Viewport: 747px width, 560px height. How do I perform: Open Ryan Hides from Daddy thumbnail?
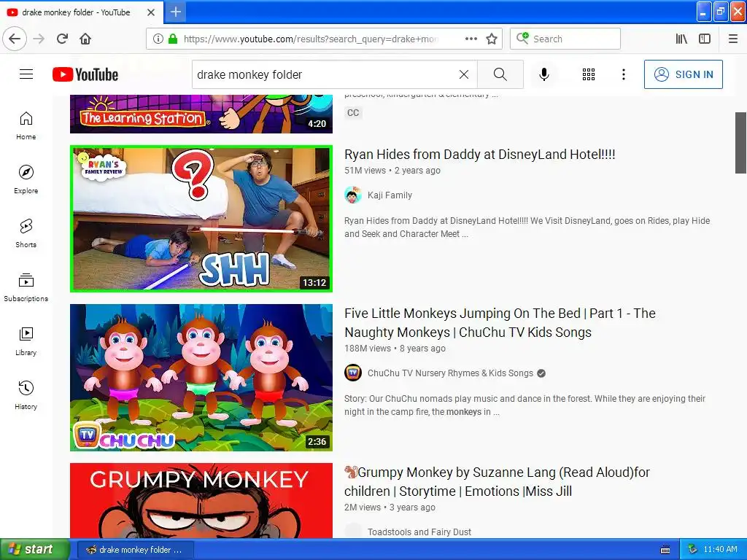[x=201, y=219]
